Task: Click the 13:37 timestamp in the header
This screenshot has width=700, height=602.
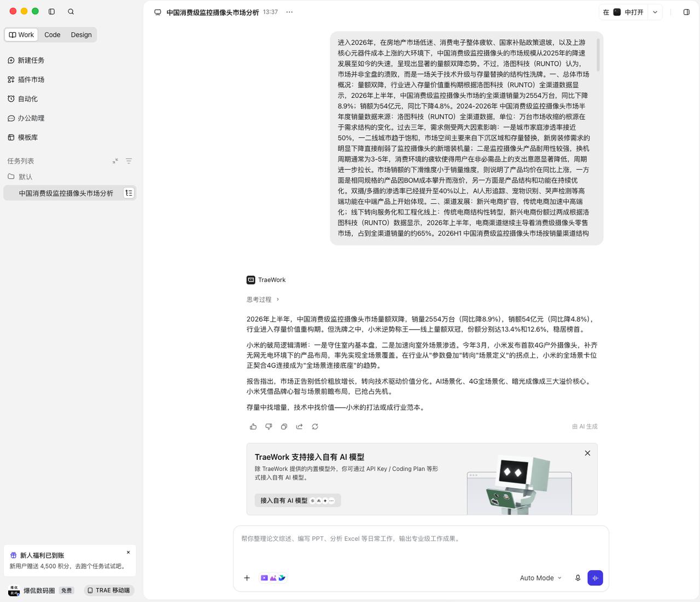Action: pos(270,12)
